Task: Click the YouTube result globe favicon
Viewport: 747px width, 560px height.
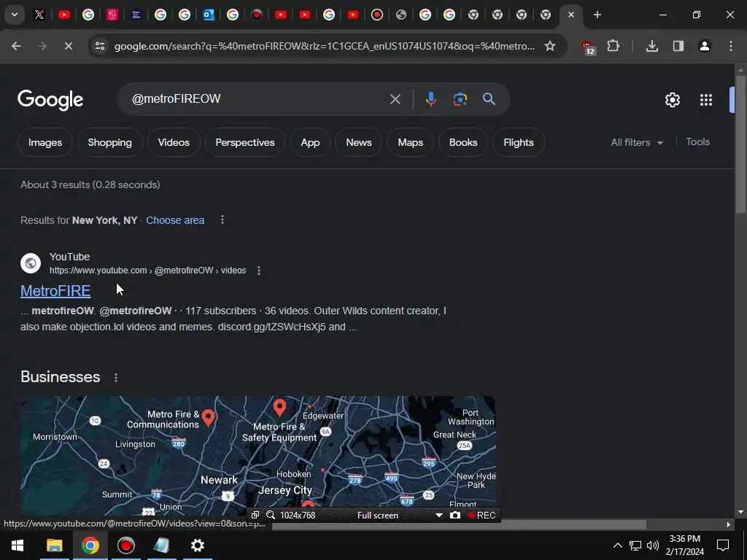Action: tap(31, 262)
